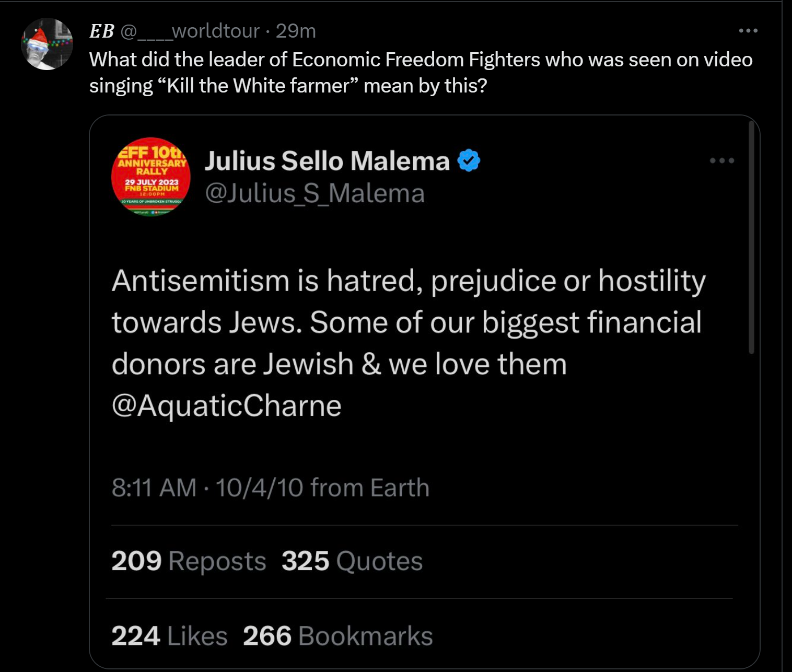Click the Julius Sello Malema display name
Screen dimensions: 792x672
pyautogui.click(x=327, y=160)
